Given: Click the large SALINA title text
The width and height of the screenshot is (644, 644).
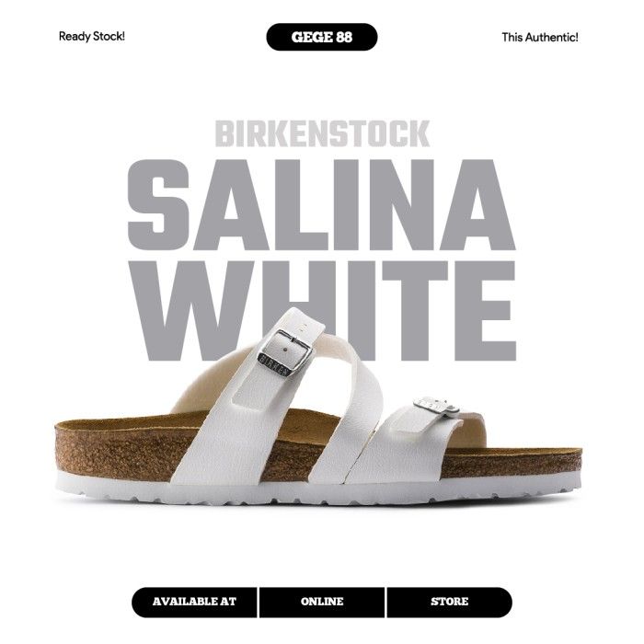Looking at the screenshot, I should 322,205.
